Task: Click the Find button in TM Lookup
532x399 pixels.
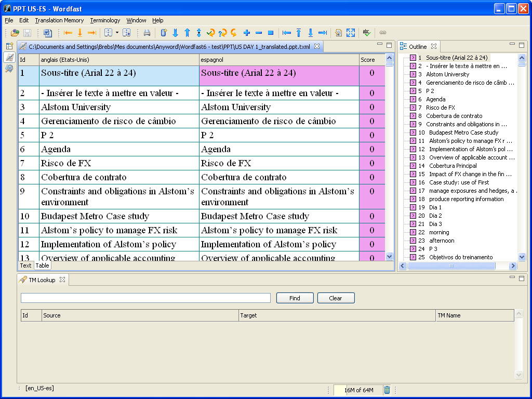Action: (295, 298)
